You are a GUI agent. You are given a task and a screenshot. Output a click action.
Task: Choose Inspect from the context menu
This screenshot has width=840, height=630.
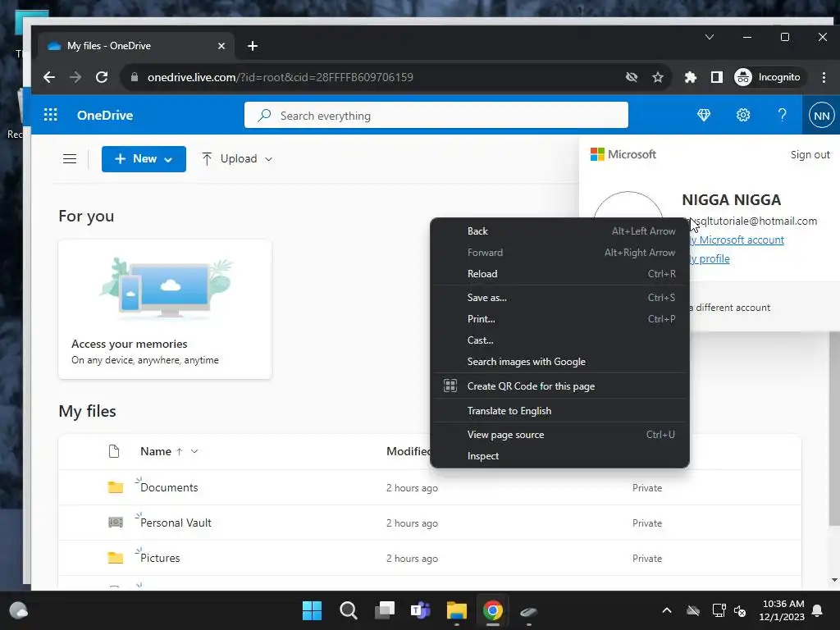click(559, 456)
